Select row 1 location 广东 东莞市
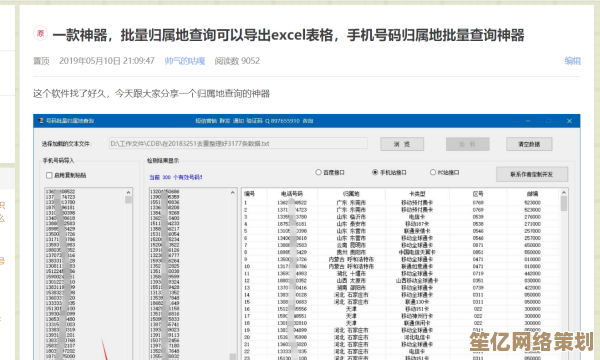 point(351,203)
